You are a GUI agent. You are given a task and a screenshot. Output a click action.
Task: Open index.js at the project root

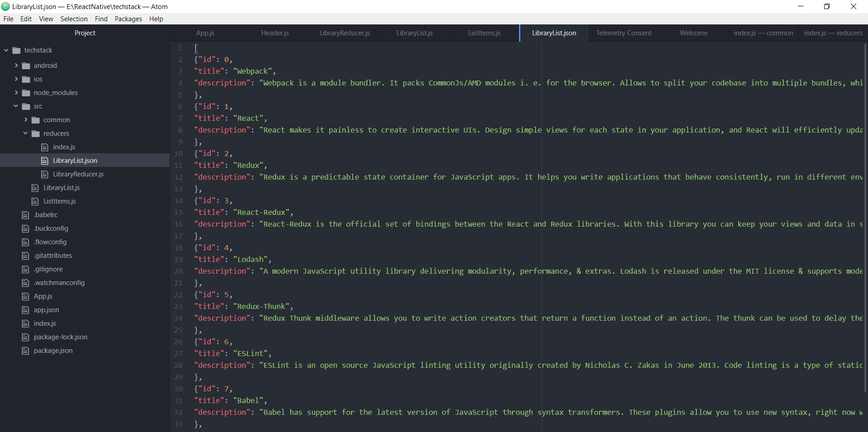pos(45,323)
